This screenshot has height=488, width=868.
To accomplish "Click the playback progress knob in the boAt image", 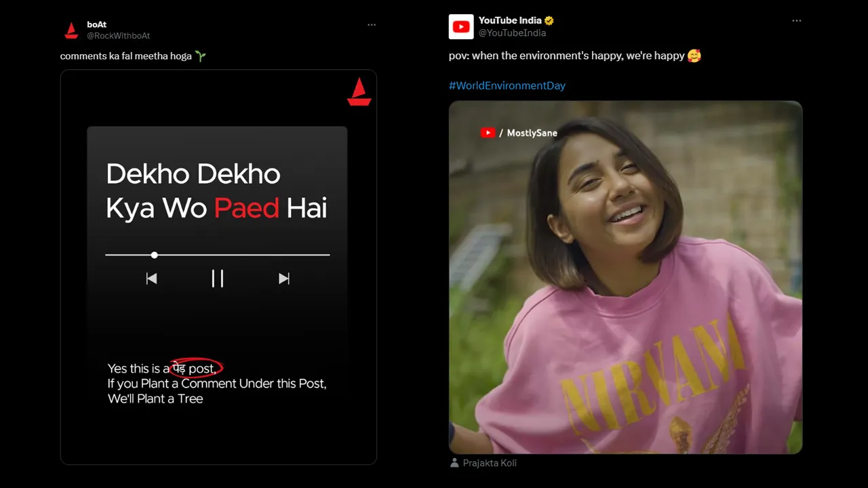I will [x=155, y=255].
